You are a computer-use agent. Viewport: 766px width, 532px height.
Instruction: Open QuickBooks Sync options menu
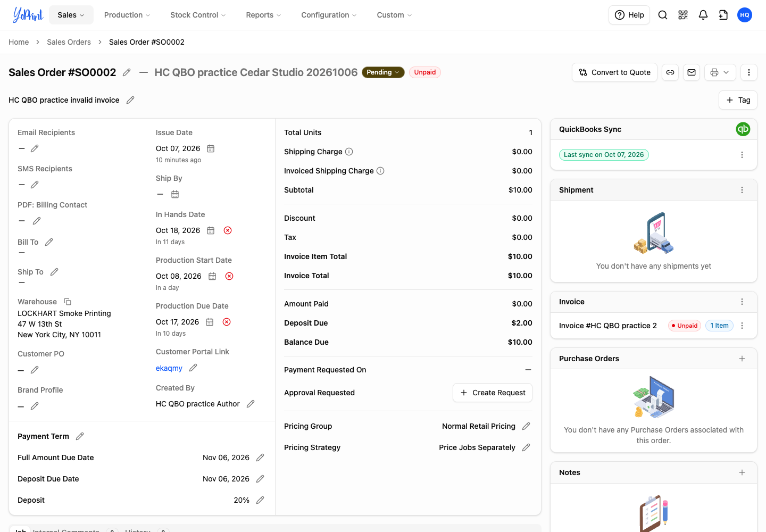coord(742,155)
